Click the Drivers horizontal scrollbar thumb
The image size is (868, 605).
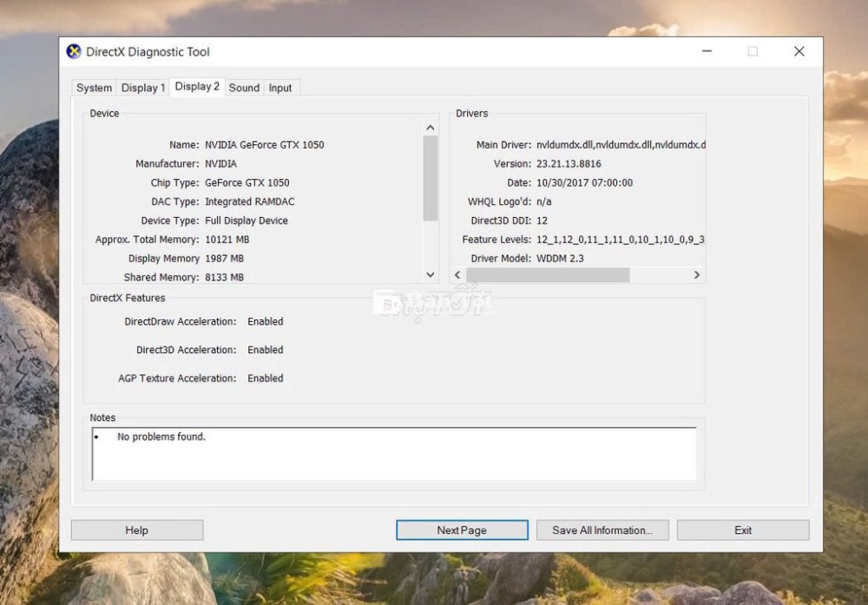tap(548, 274)
